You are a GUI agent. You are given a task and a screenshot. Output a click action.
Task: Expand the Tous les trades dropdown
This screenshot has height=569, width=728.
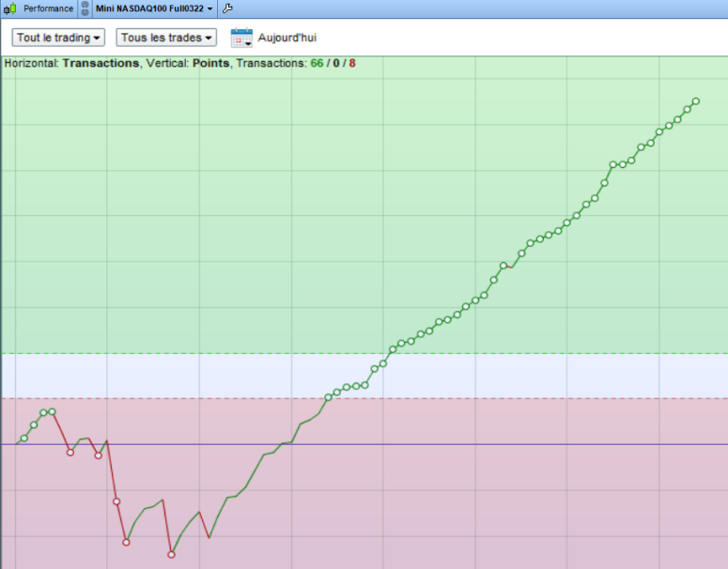click(166, 38)
